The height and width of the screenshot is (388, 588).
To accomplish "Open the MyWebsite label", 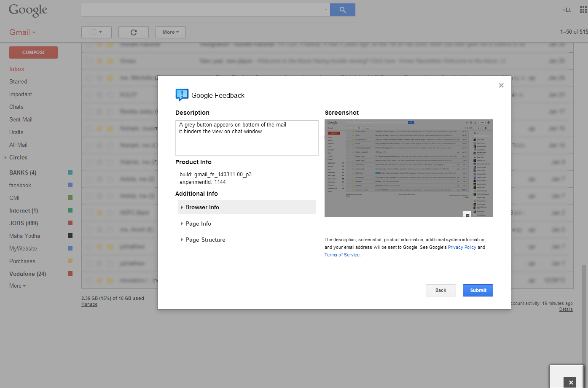I will click(23, 248).
